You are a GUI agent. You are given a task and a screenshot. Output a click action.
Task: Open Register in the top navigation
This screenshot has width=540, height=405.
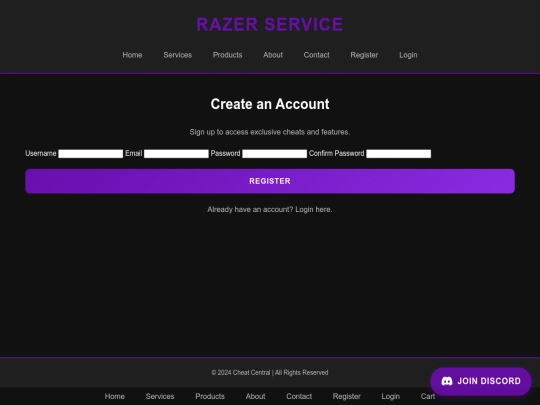(x=364, y=55)
